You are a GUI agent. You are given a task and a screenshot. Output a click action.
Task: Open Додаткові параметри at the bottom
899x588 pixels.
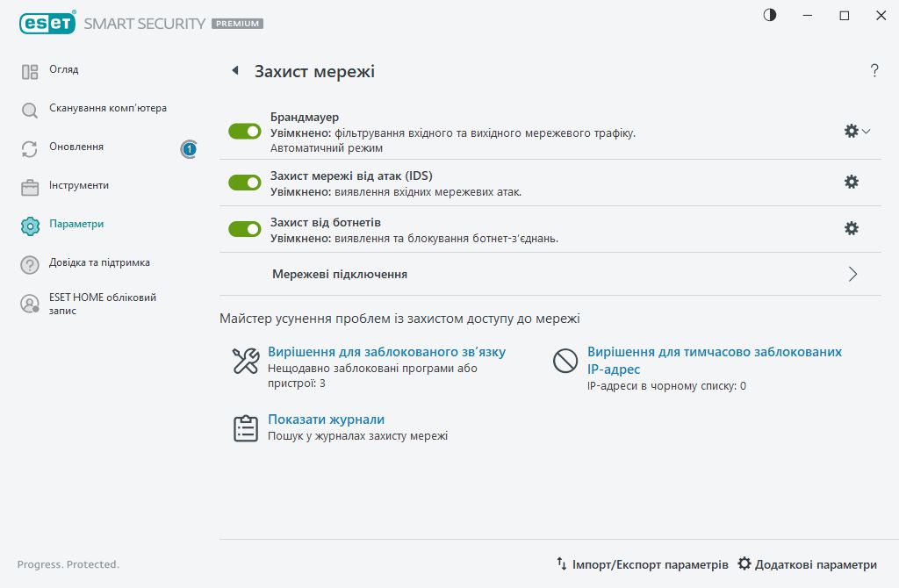[x=807, y=564]
